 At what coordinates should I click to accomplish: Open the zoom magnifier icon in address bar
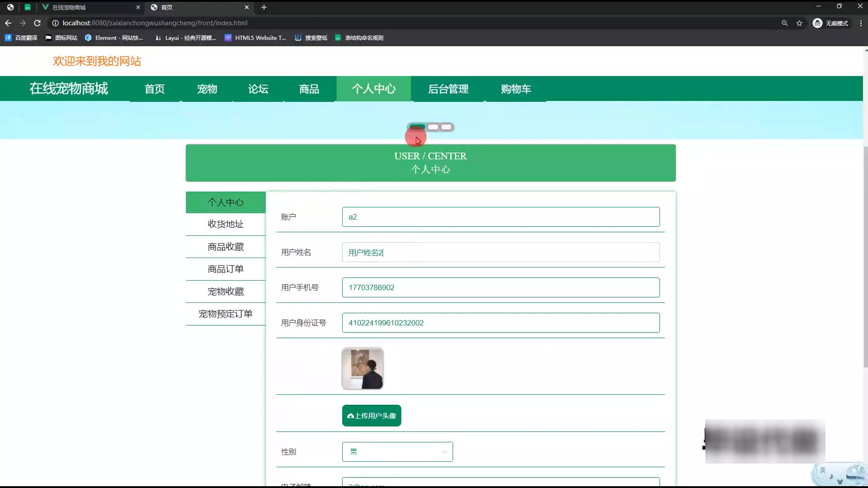point(785,23)
